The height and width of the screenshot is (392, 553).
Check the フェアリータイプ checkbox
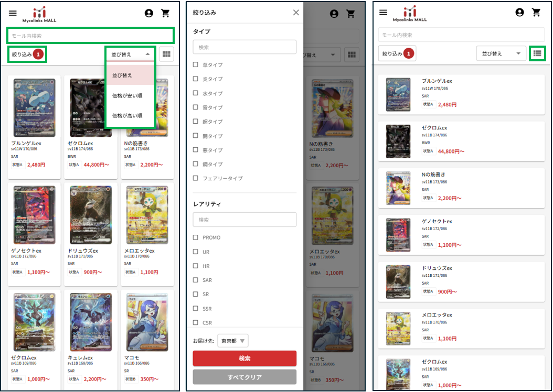tap(195, 178)
